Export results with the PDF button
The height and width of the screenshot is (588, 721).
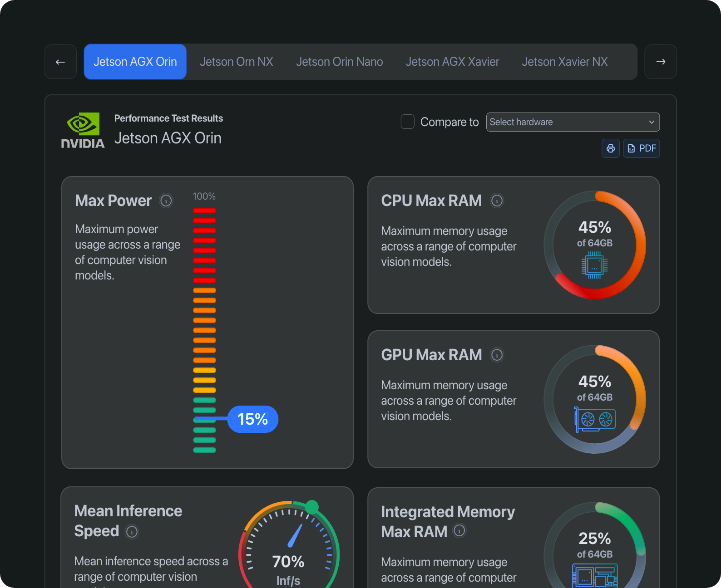pyautogui.click(x=642, y=148)
